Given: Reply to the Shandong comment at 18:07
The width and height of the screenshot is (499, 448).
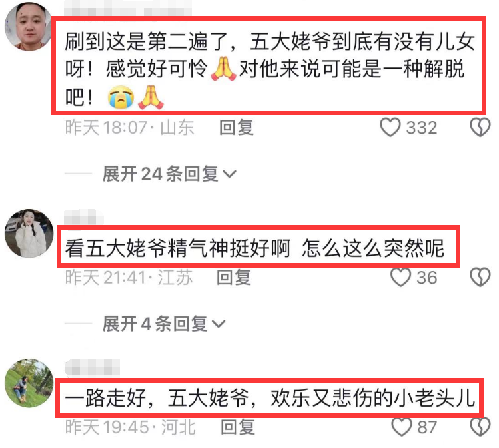Looking at the screenshot, I should click(236, 128).
